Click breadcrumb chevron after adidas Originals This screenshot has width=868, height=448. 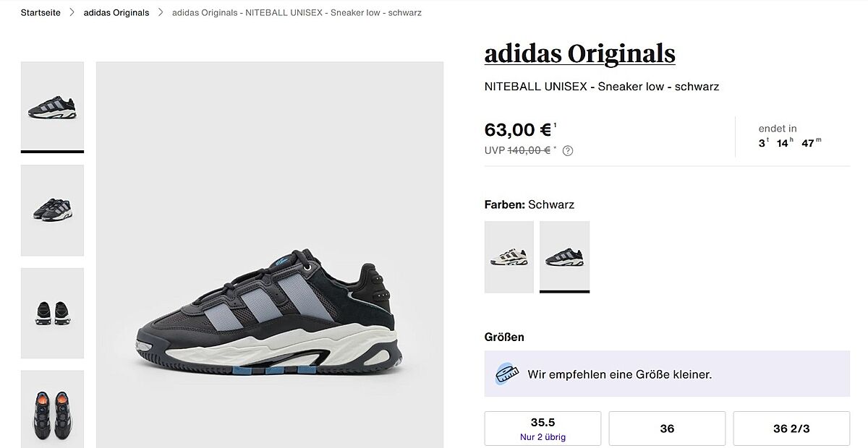tap(161, 12)
